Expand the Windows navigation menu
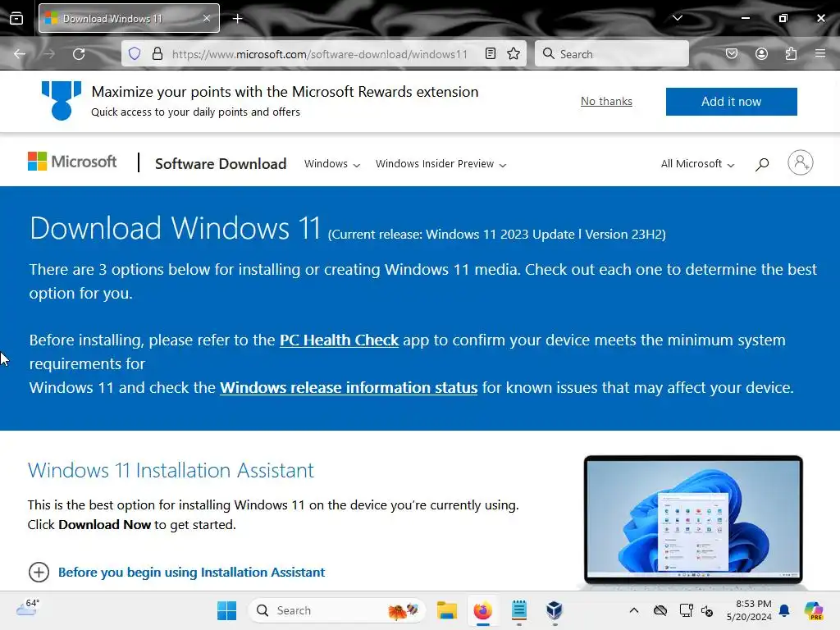 pos(332,164)
